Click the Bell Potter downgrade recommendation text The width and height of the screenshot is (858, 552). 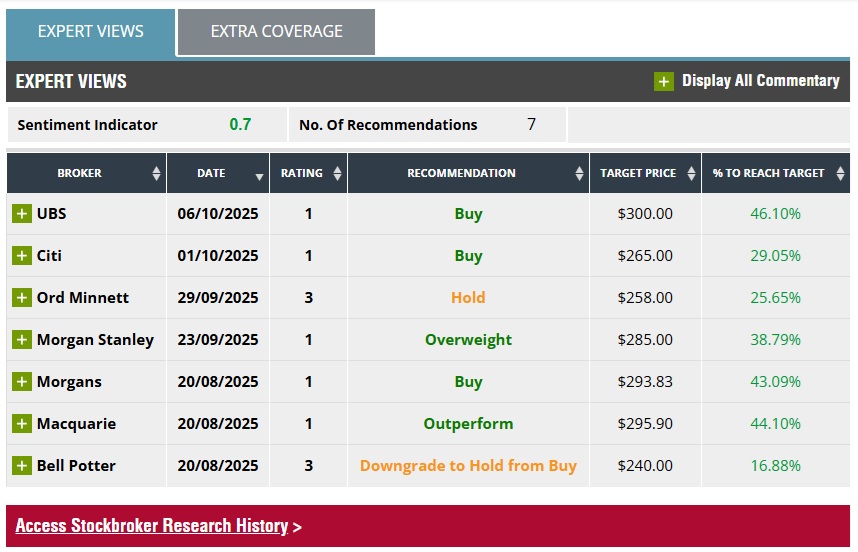point(468,466)
